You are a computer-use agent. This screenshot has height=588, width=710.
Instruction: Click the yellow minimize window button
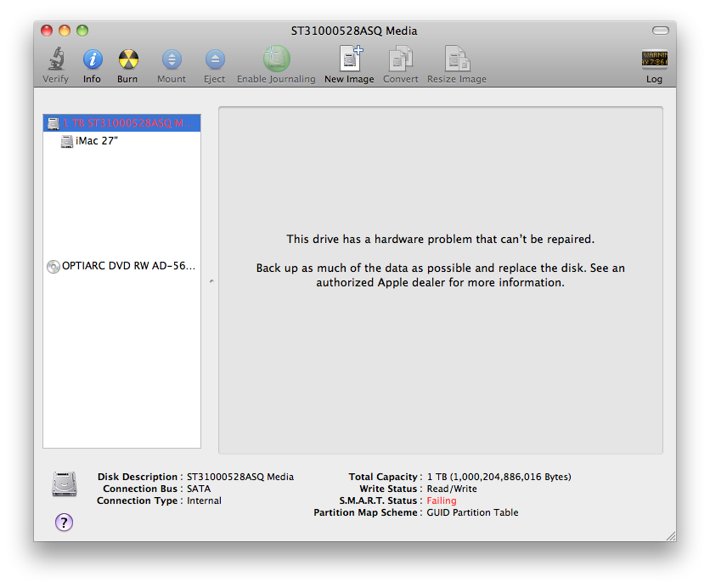pos(65,31)
